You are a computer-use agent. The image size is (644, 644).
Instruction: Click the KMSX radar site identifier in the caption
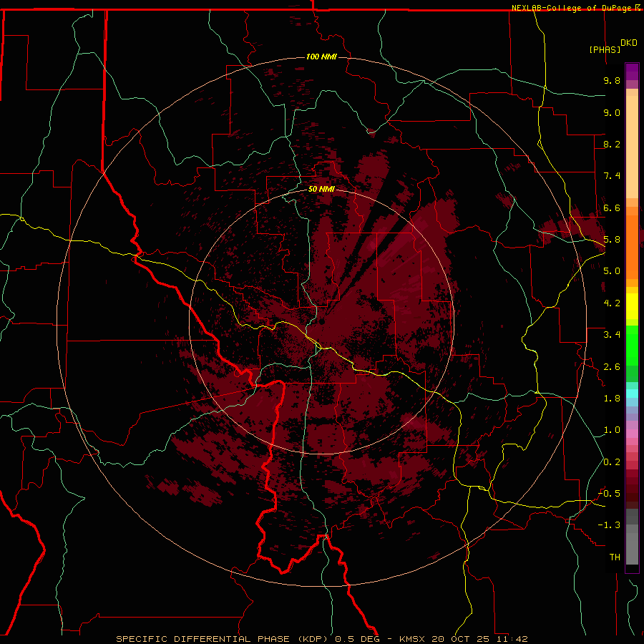412,639
